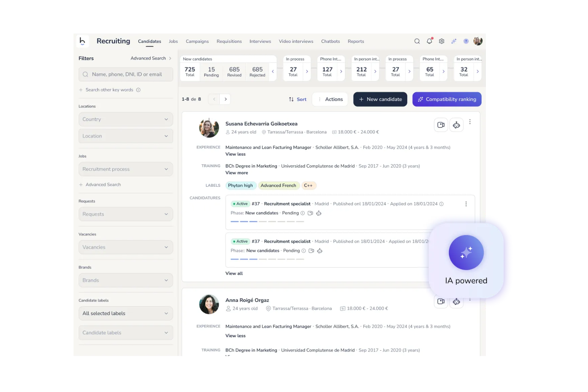Expand the Country dropdown
Screen dimensions: 588x392
coord(126,119)
